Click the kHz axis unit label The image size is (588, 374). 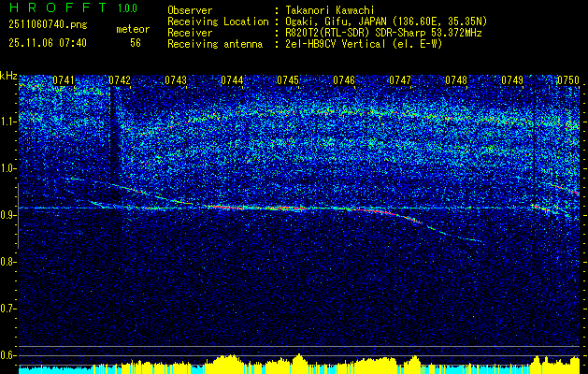point(8,76)
